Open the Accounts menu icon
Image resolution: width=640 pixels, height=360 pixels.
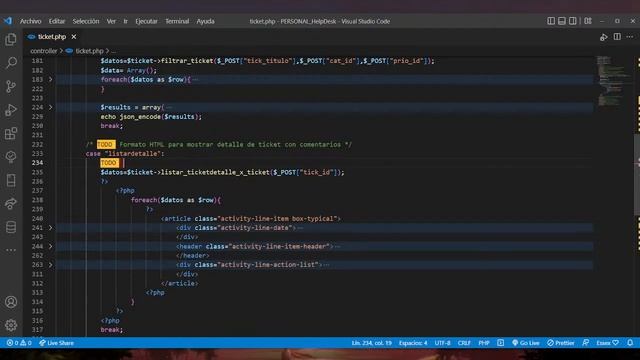(11, 302)
